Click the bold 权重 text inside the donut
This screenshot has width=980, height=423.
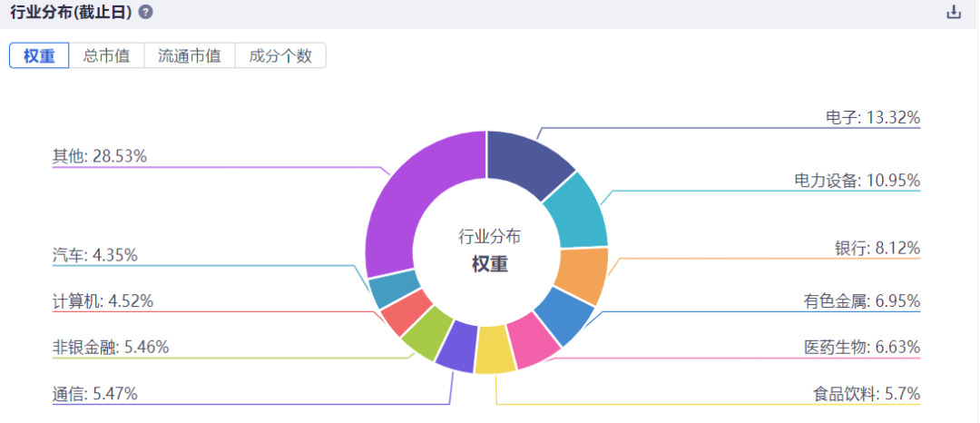point(490,264)
